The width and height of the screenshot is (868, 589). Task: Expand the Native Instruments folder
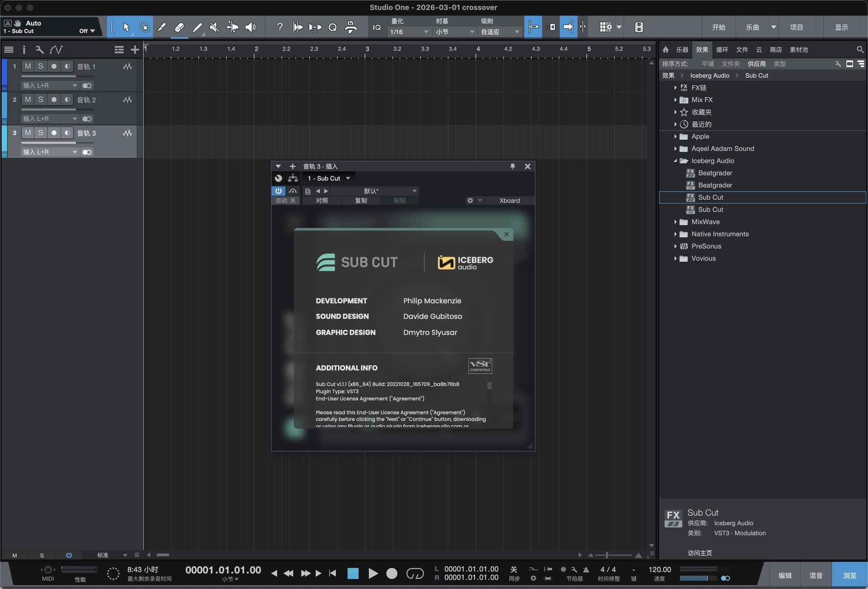click(675, 234)
